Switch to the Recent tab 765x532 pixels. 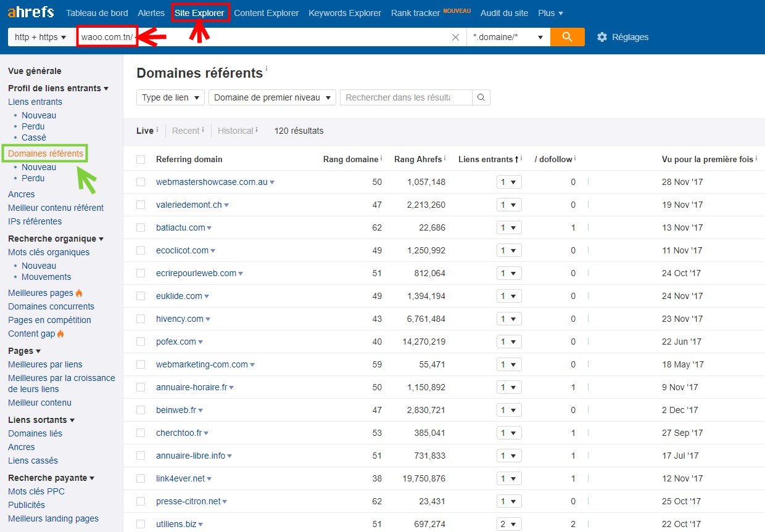tap(186, 131)
